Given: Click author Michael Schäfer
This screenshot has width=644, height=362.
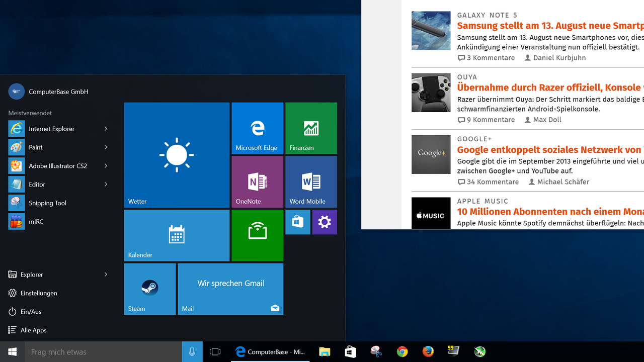Looking at the screenshot, I should (x=559, y=182).
